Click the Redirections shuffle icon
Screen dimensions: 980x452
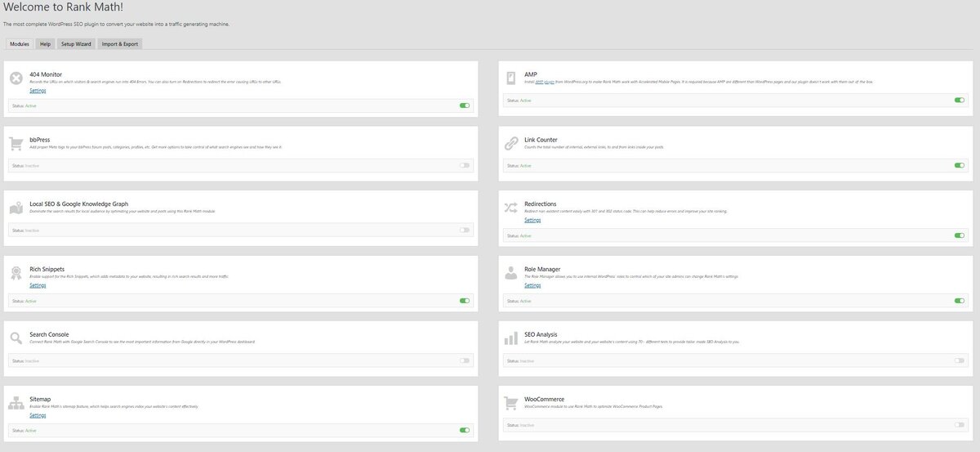click(510, 208)
